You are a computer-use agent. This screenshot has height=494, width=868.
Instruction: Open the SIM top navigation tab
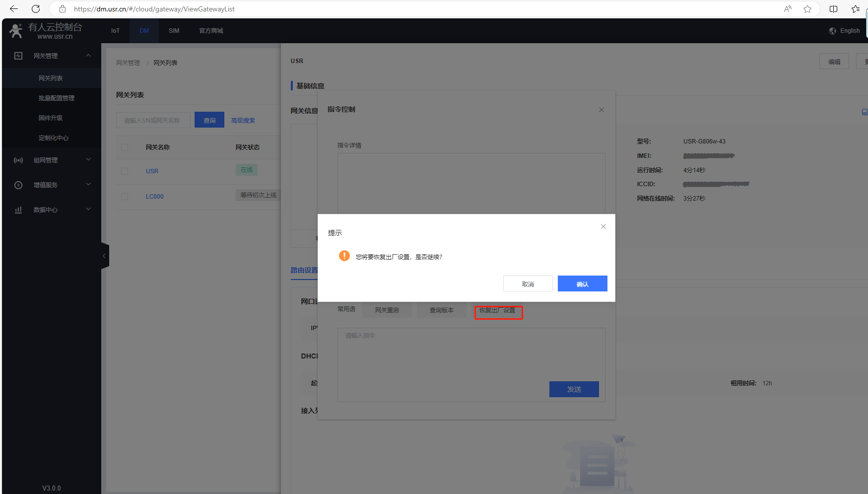tap(174, 31)
